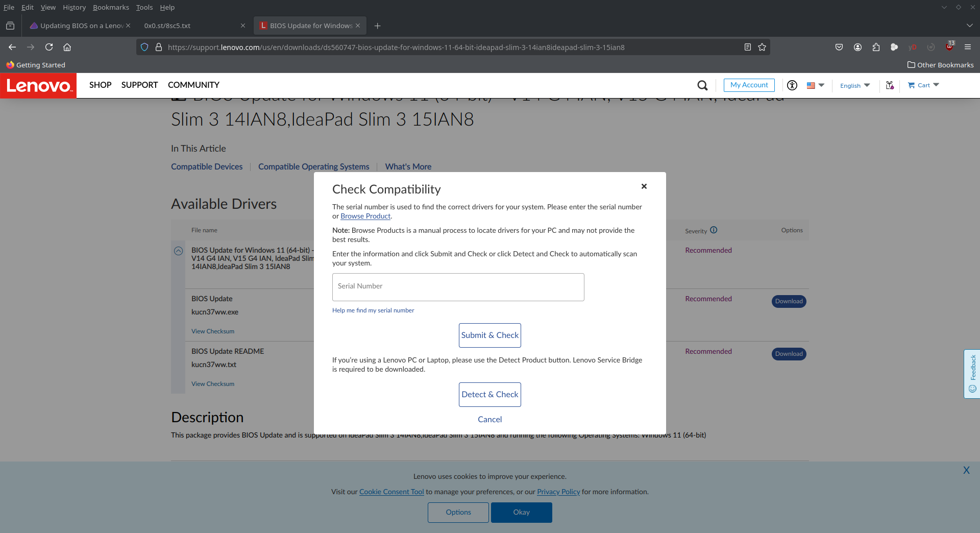The height and width of the screenshot is (533, 980).
Task: Click the Severity info icon
Action: (x=714, y=230)
